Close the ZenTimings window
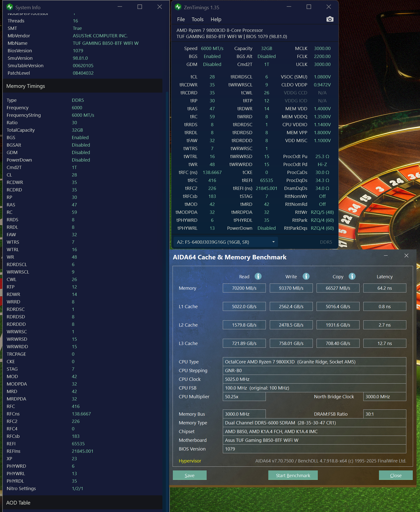The width and height of the screenshot is (420, 512). (329, 7)
